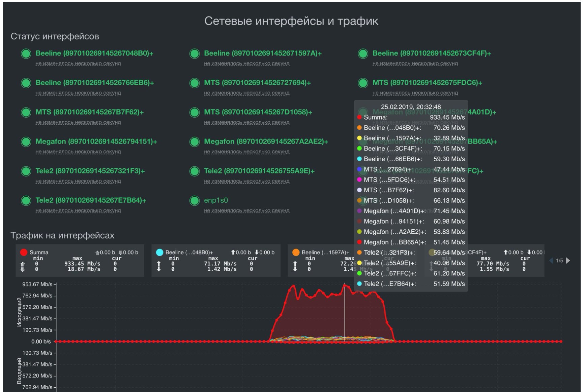Click status circle for Tele2 E7B64 interface
This screenshot has height=392, width=584.
(26, 200)
